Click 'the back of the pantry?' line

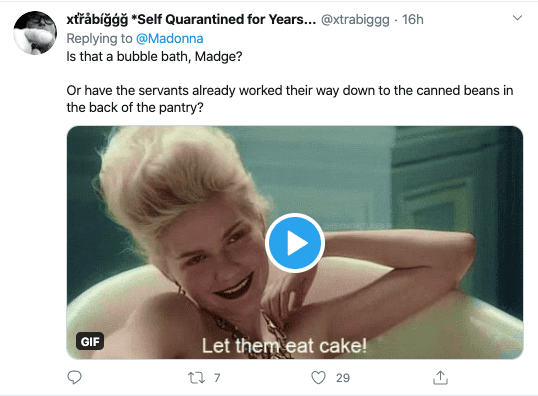click(135, 107)
